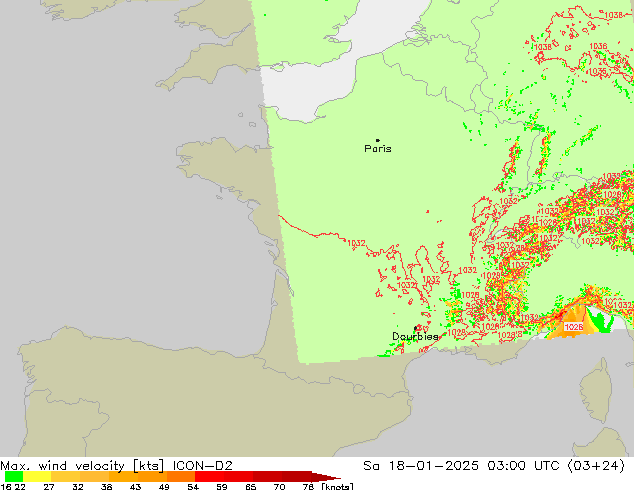Click the legend value 70
Image resolution: width=634 pixels, height=490 pixels.
coord(279,486)
